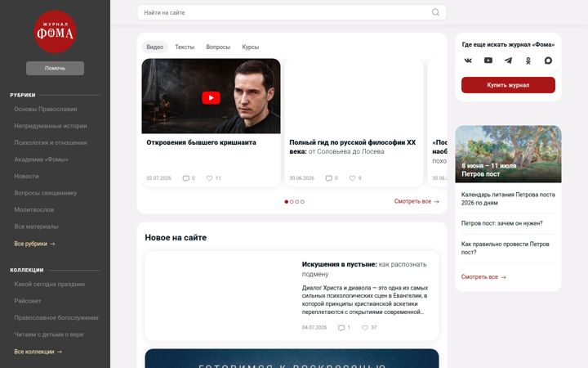Open Календарь питания Петрова поста link
588x368 pixels.
point(508,199)
